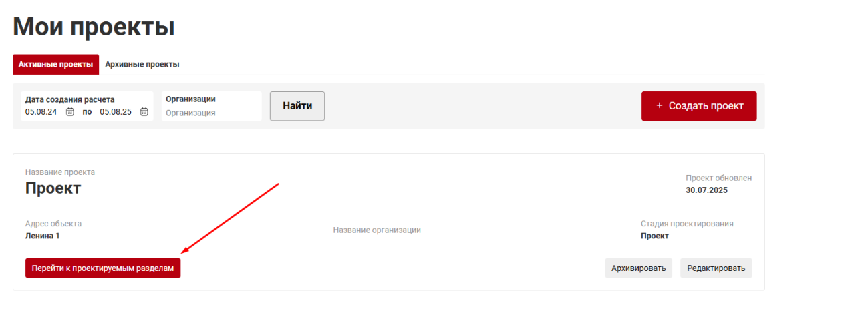Click the start date field 05.08.24

[41, 112]
